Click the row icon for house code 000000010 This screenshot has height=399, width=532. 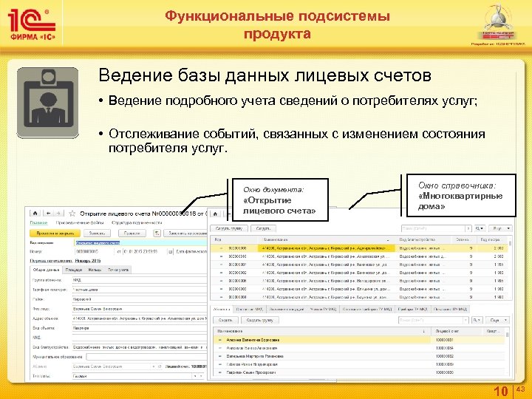tap(221, 256)
